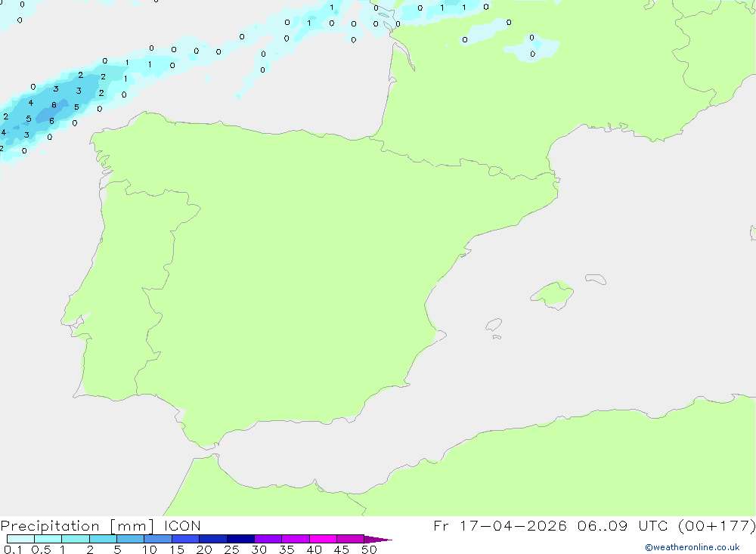Screen dimensions: 756x554
Task: Select the 5–10 mm legend color swatch
Action: [x=131, y=539]
